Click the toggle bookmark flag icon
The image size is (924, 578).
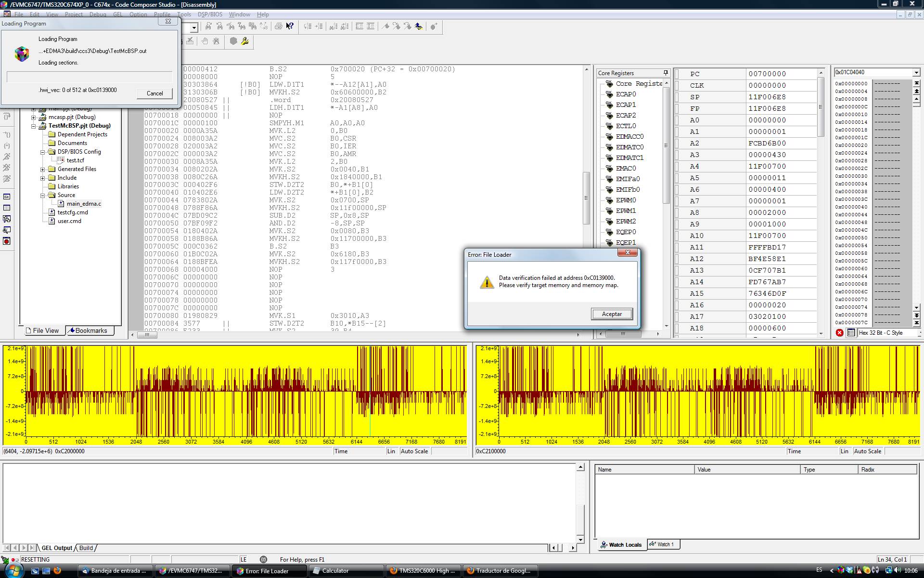coord(385,26)
